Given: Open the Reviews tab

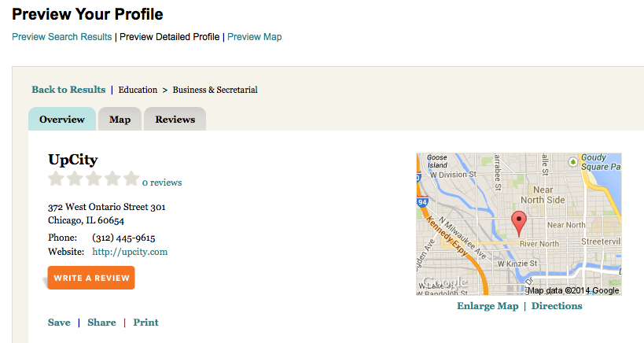Looking at the screenshot, I should [x=175, y=120].
